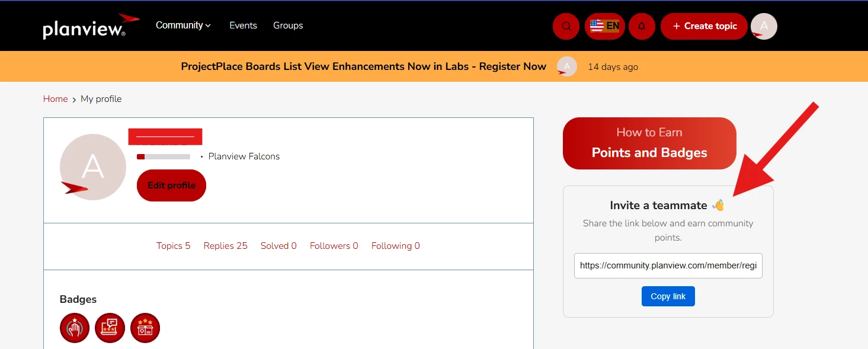Screen dimensions: 868x349
Task: Click author avatar in announcement banner
Action: 567,66
